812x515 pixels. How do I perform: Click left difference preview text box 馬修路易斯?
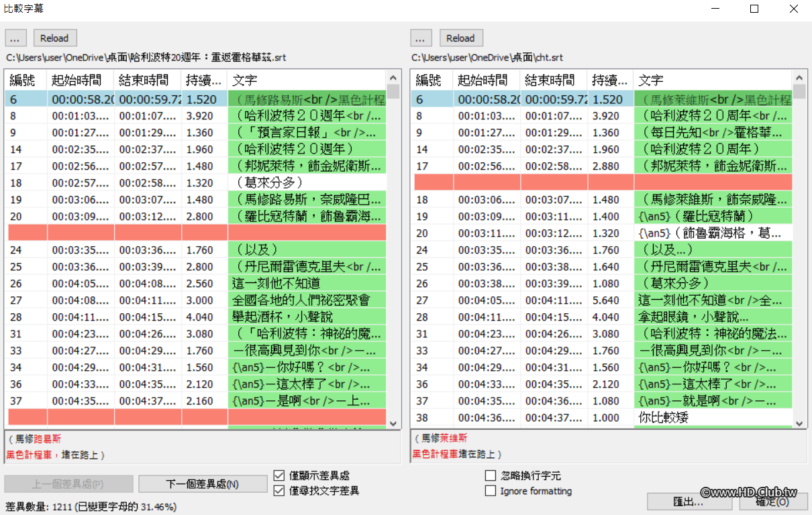point(203,447)
